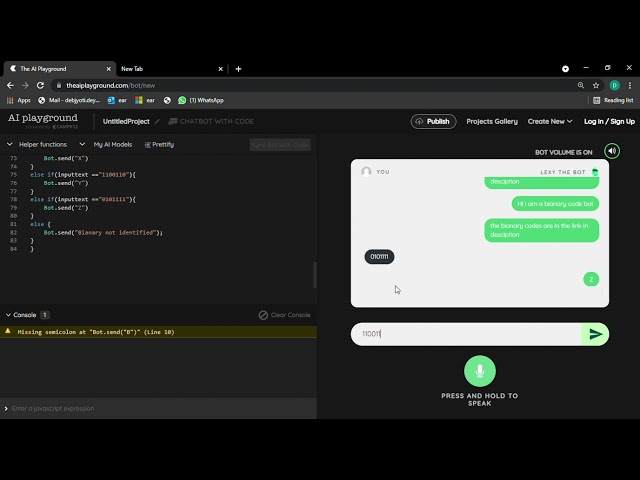The width and height of the screenshot is (640, 480).
Task: Click the Prettify code button
Action: (x=159, y=144)
